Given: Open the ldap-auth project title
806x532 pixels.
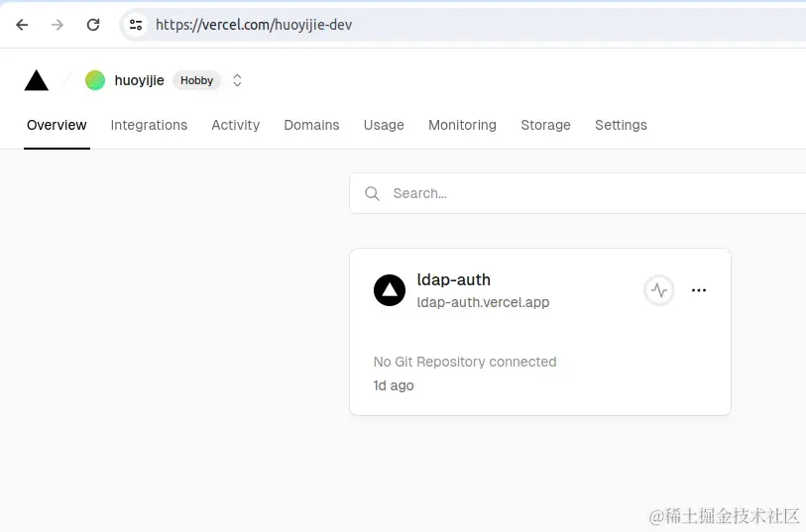Looking at the screenshot, I should [x=453, y=279].
